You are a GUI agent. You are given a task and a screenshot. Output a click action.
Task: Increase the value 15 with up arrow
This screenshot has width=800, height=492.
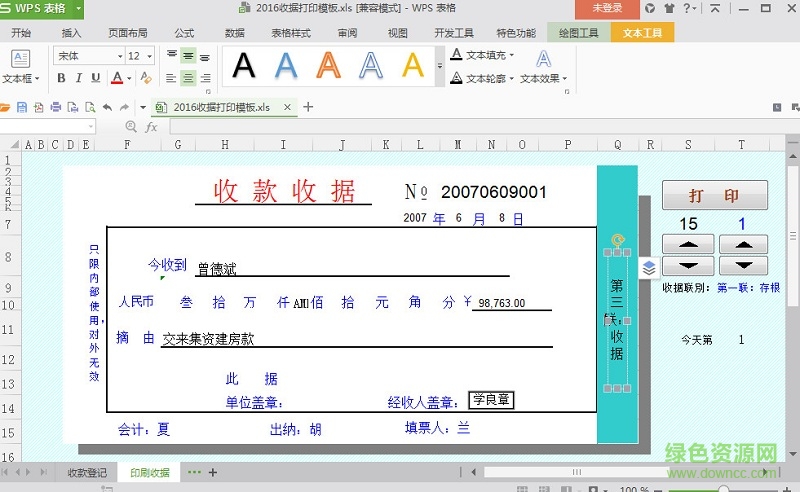pyautogui.click(x=688, y=244)
